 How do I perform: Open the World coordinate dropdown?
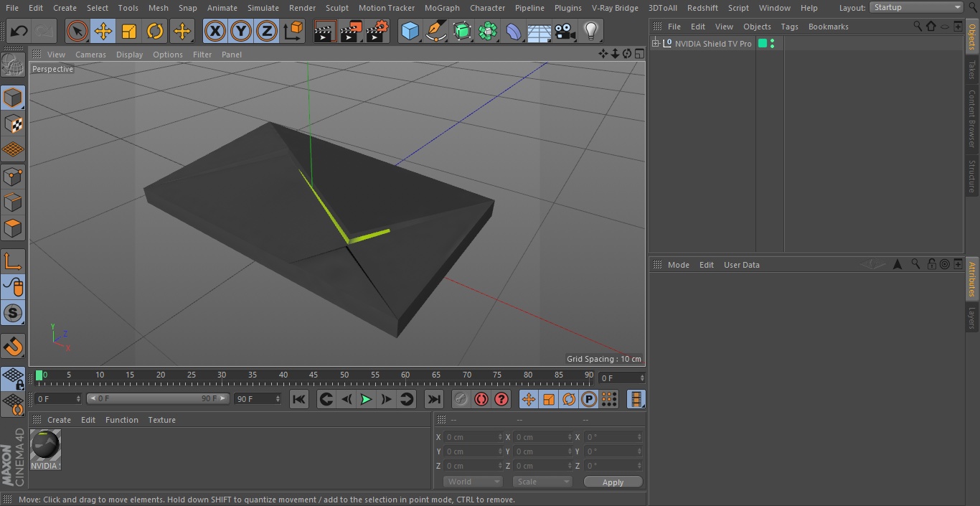pos(473,482)
